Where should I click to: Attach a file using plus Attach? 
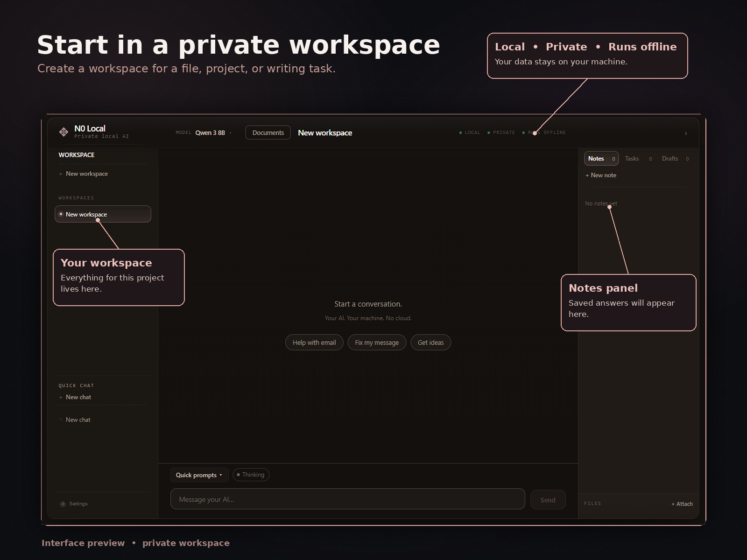[x=682, y=504]
